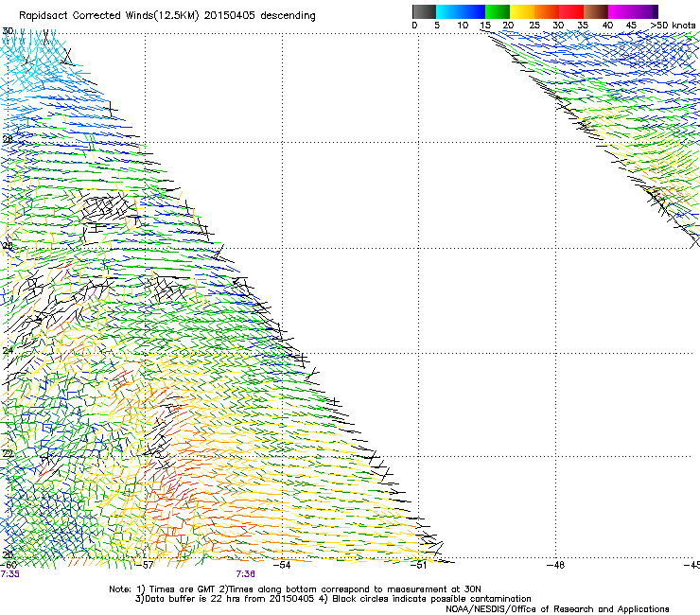700x615 pixels.
Task: Click the legend scale label '30' beside the colour bar
Action: [x=558, y=26]
